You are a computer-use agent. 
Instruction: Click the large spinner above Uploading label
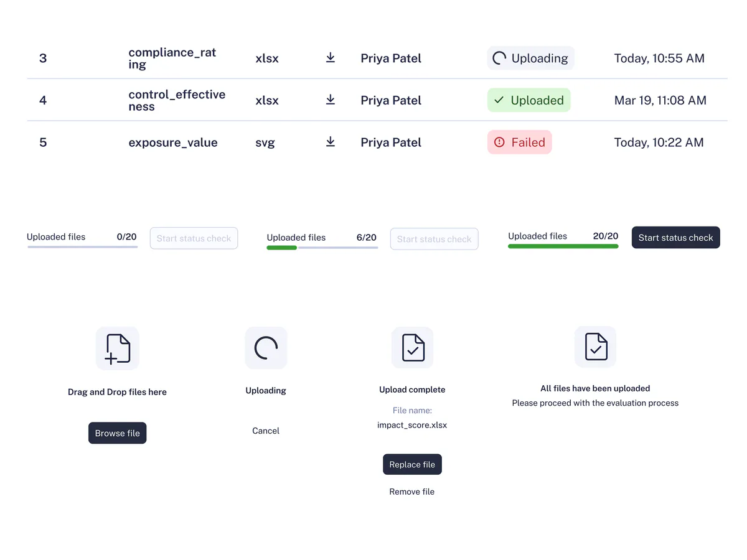(266, 348)
